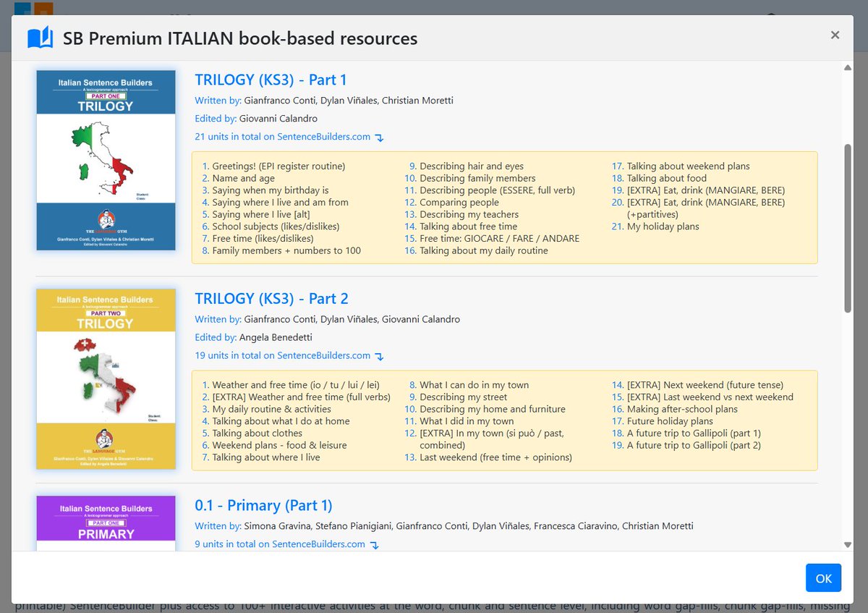Select unit 'Weather and free time (io / tu / lui / lei)'
This screenshot has height=613, width=868.
(296, 385)
